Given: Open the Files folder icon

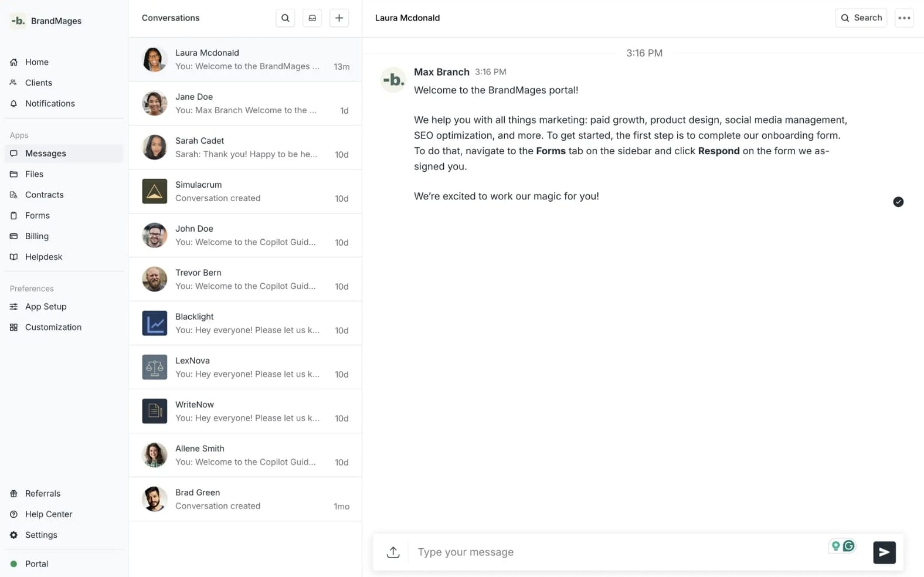Looking at the screenshot, I should click(x=13, y=174).
